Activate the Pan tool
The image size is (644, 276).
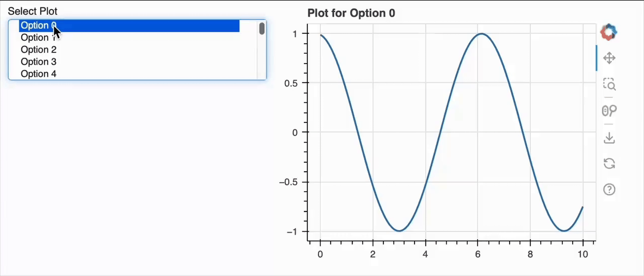tap(609, 58)
